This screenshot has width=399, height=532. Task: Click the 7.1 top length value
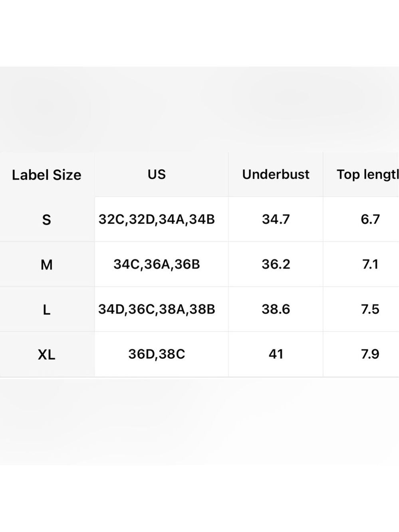370,264
